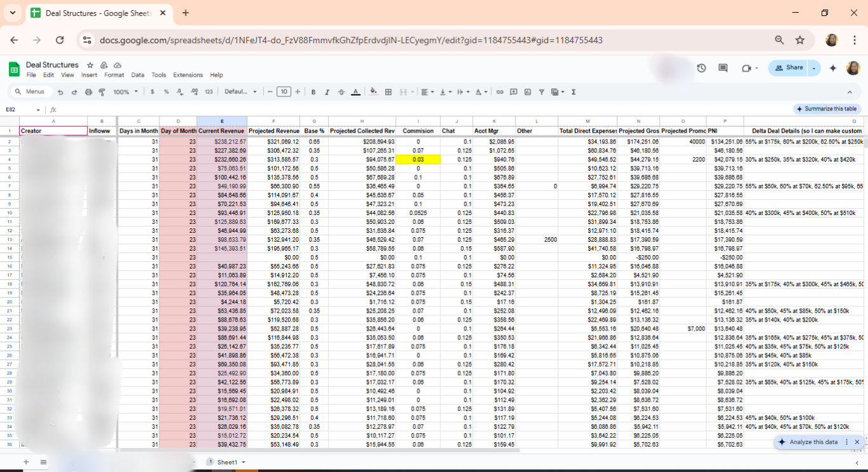Open the Tools menu
Viewport: 868px width, 472px height.
tap(159, 75)
